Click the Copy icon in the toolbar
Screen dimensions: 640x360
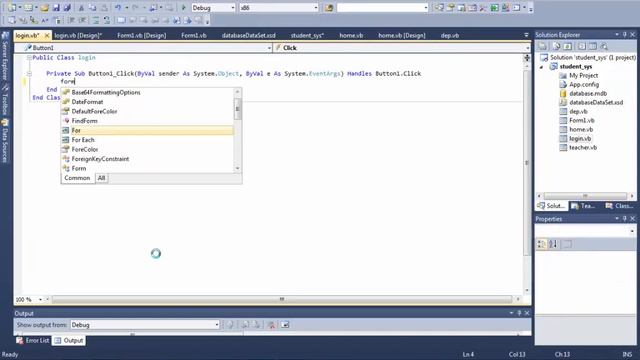[x=93, y=8]
